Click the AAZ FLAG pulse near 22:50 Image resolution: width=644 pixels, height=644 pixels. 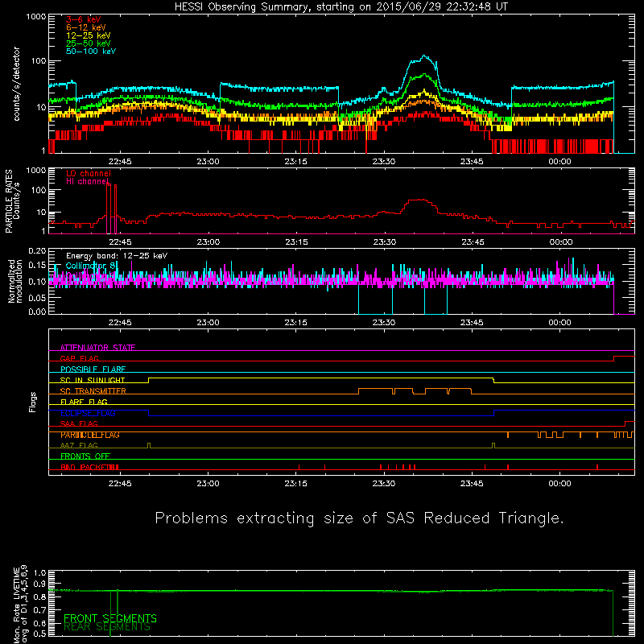(x=149, y=446)
